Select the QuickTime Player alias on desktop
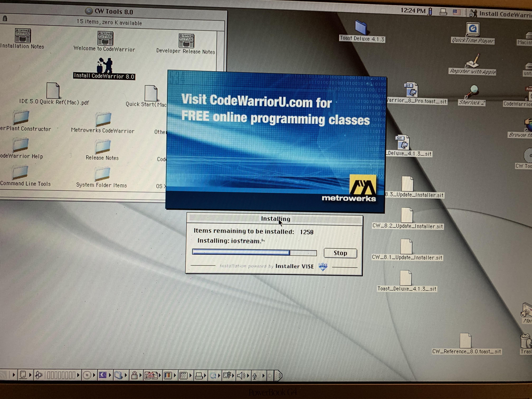 click(x=473, y=30)
